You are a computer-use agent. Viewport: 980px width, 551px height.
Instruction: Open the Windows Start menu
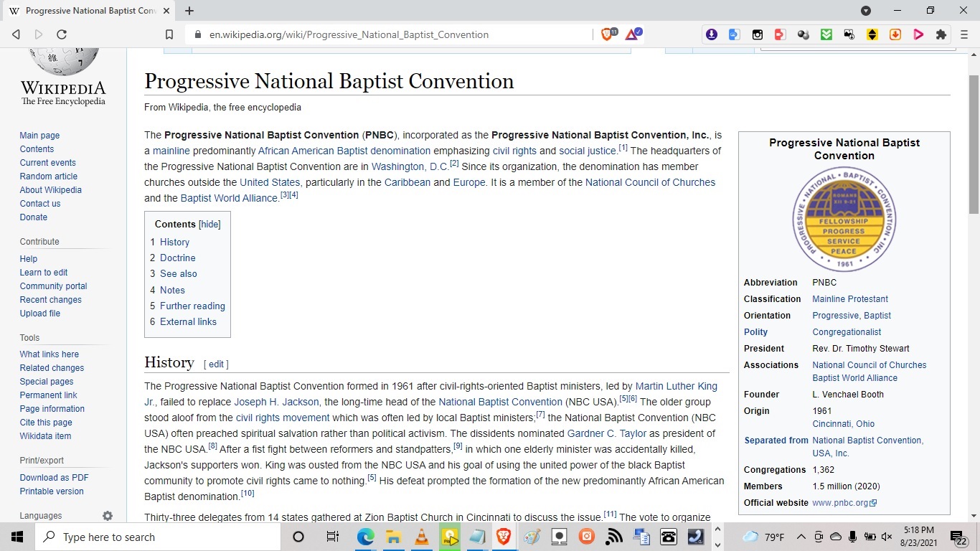[x=17, y=537]
